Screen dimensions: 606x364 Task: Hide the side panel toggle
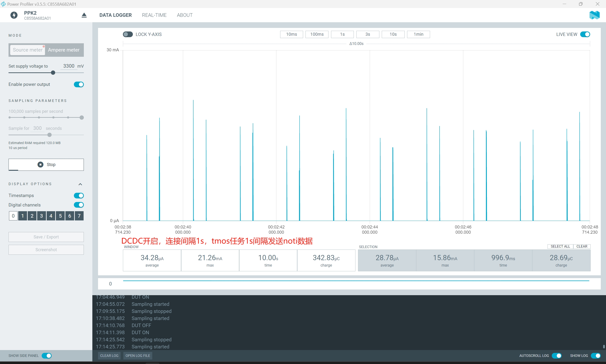[x=46, y=356]
